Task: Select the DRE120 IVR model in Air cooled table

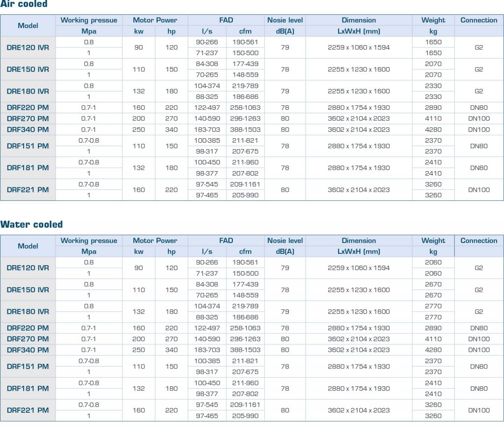Action: (x=28, y=48)
